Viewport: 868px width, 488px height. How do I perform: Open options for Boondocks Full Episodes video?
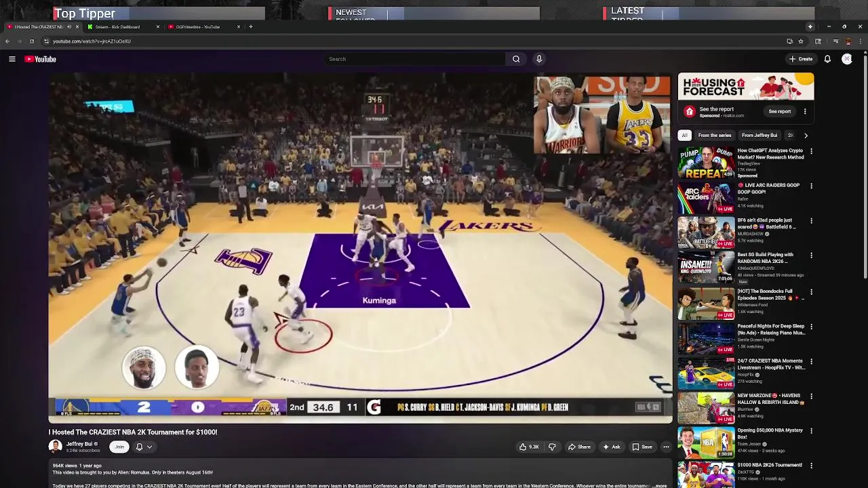pos(811,292)
